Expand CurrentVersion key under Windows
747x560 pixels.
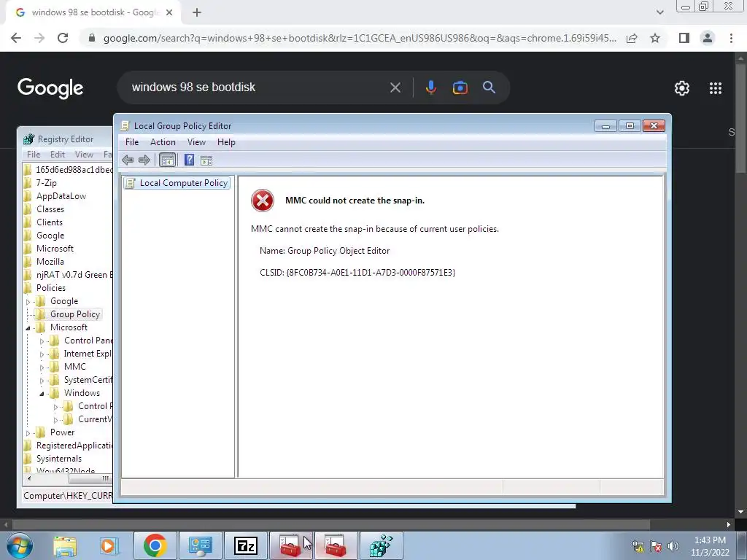point(55,420)
